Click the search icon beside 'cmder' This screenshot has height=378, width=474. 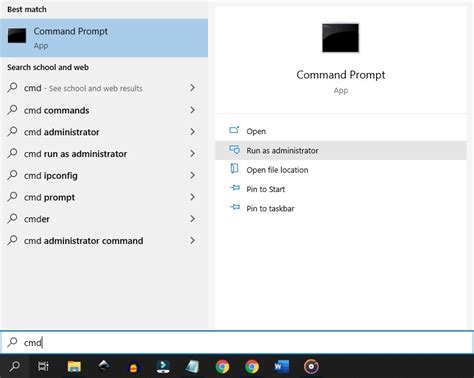(x=12, y=218)
